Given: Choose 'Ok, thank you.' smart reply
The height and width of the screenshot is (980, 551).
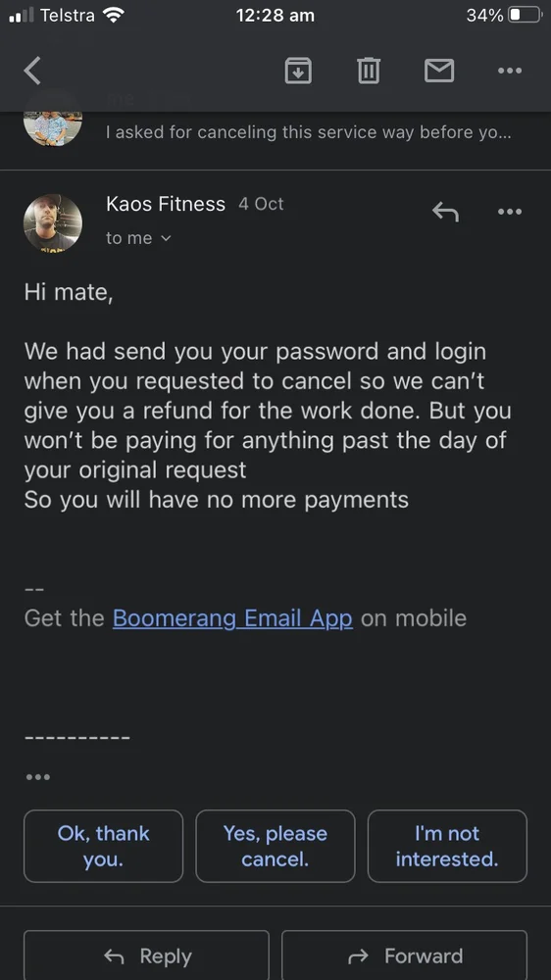Looking at the screenshot, I should pos(103,846).
